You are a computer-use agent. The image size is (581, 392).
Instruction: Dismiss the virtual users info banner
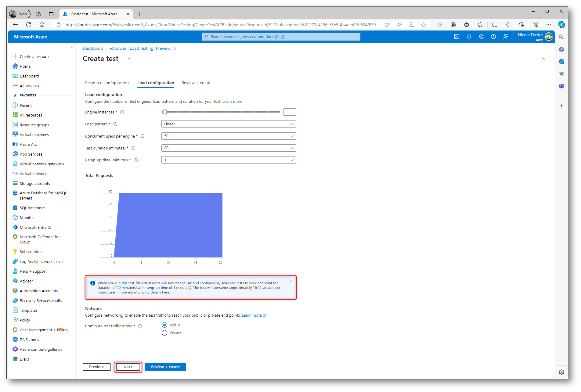291,281
